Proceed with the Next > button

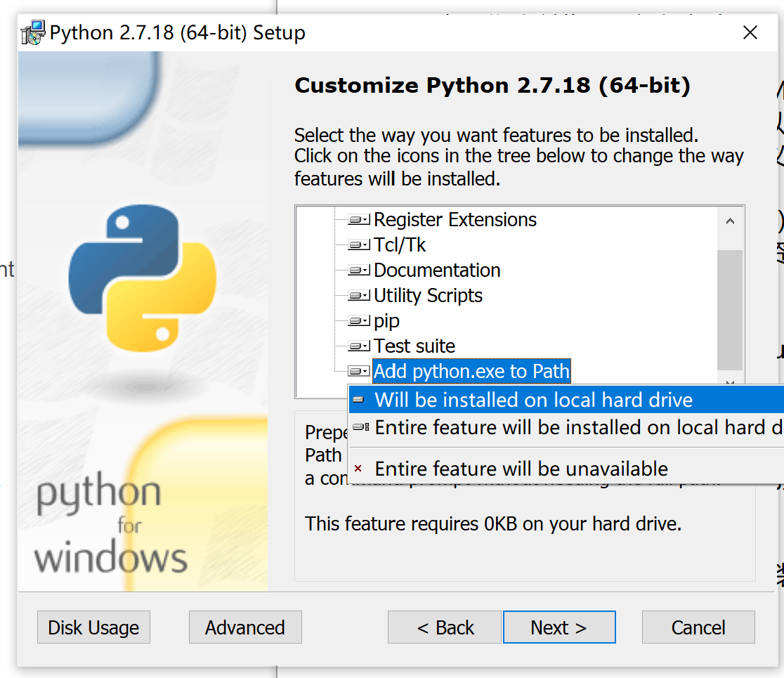tap(559, 627)
